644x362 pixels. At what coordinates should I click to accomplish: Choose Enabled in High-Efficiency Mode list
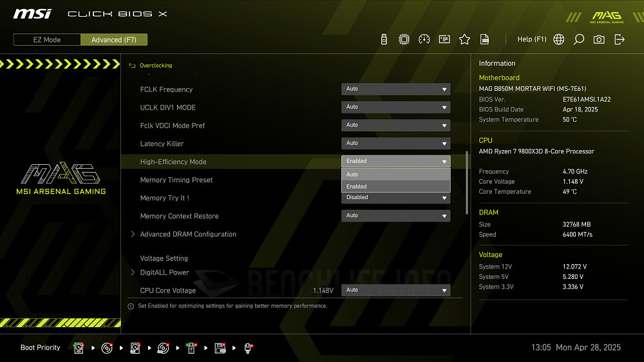395,187
